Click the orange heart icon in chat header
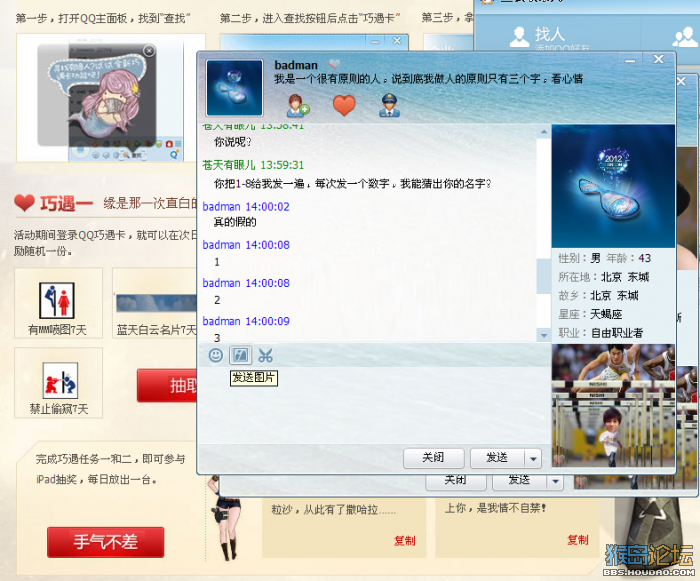 tap(344, 106)
